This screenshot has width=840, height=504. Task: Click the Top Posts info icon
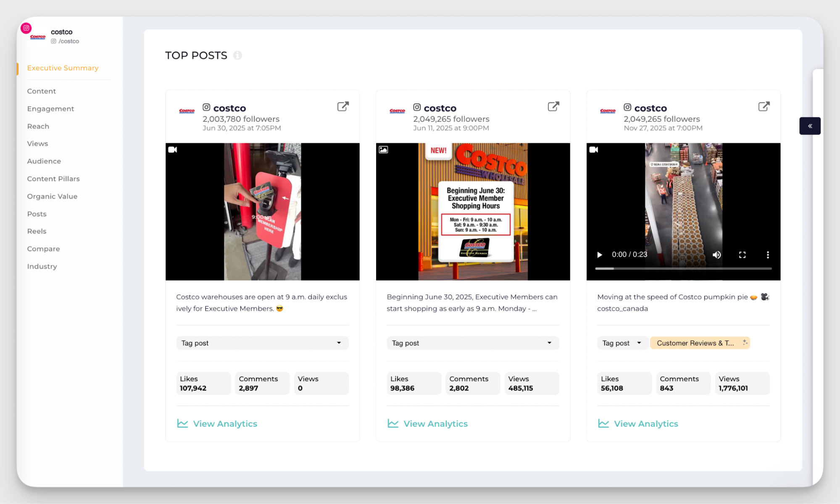coord(238,55)
